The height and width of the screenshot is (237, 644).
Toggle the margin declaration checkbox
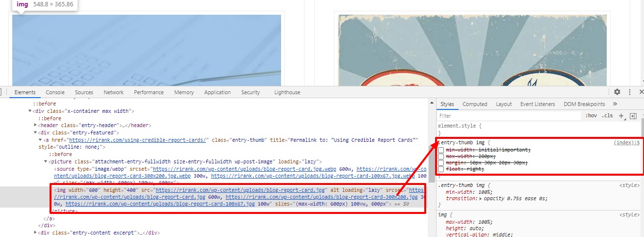click(x=441, y=162)
